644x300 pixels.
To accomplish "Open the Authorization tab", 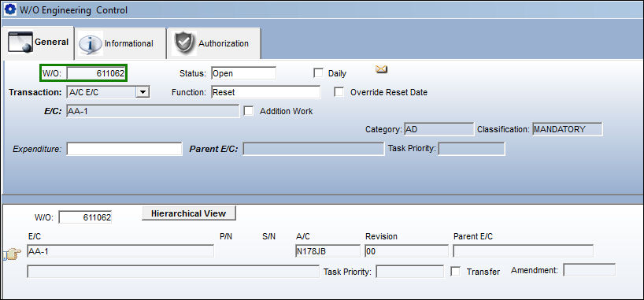I will click(x=214, y=43).
